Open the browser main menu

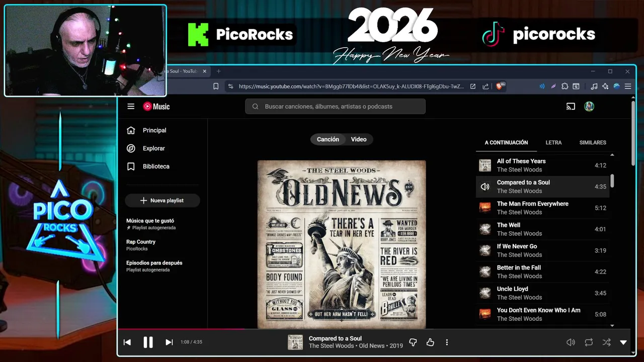628,86
